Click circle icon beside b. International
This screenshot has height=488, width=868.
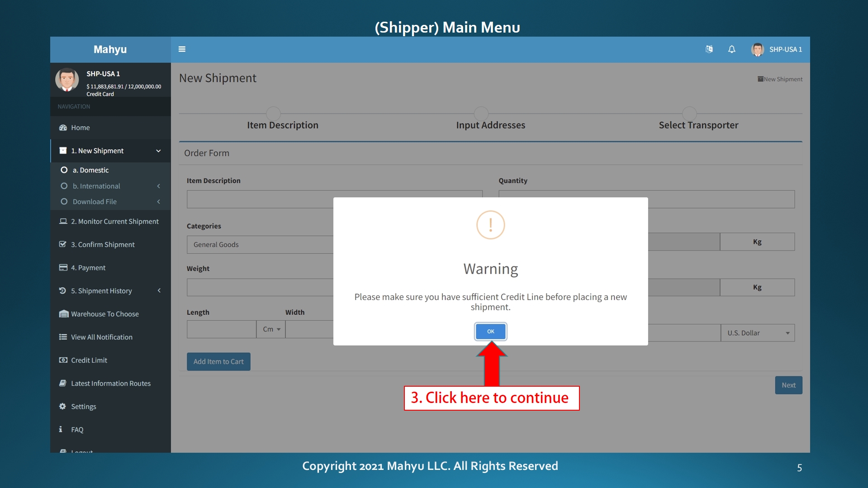click(64, 186)
